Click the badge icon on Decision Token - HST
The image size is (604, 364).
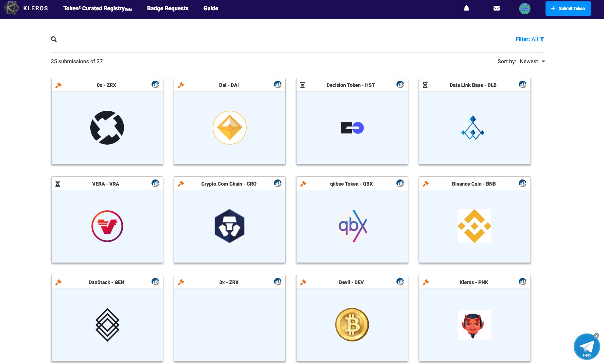click(x=400, y=84)
